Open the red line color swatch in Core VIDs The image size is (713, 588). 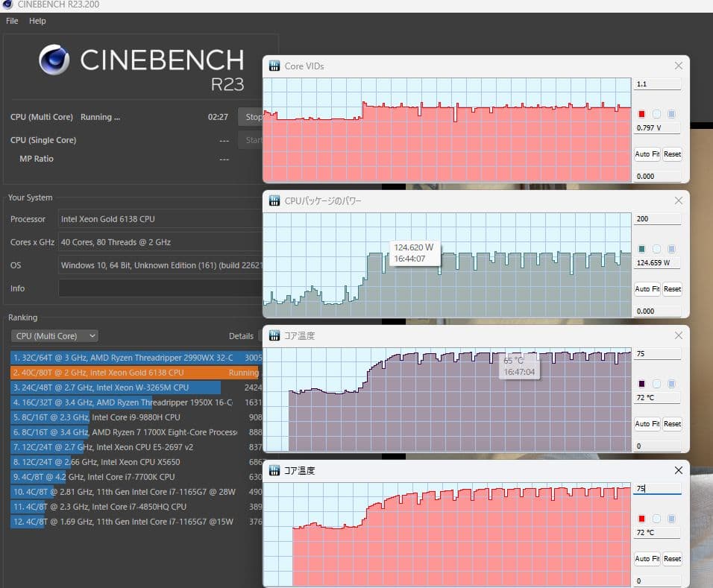641,114
